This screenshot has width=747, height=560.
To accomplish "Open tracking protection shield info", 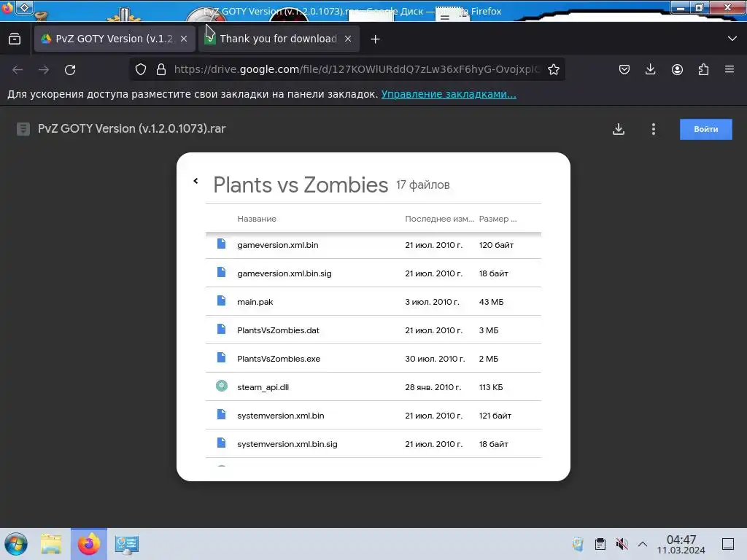I will [141, 69].
